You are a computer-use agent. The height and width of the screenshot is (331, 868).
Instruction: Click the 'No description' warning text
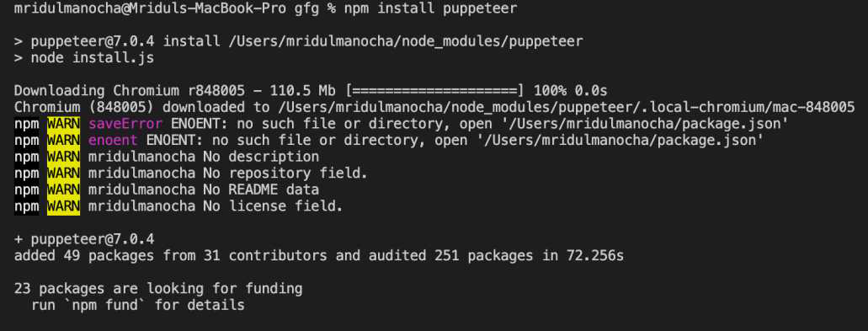(x=261, y=157)
